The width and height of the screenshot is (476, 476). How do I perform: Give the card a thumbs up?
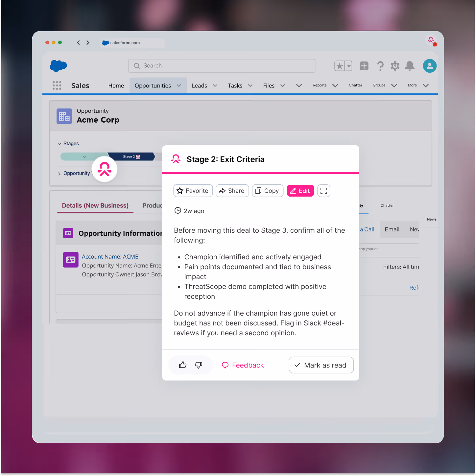(x=183, y=365)
